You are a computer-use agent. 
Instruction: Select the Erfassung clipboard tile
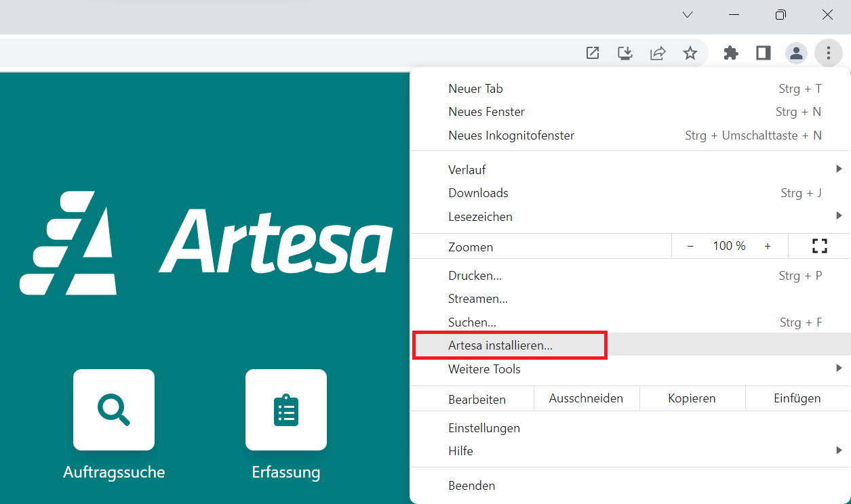(x=285, y=410)
